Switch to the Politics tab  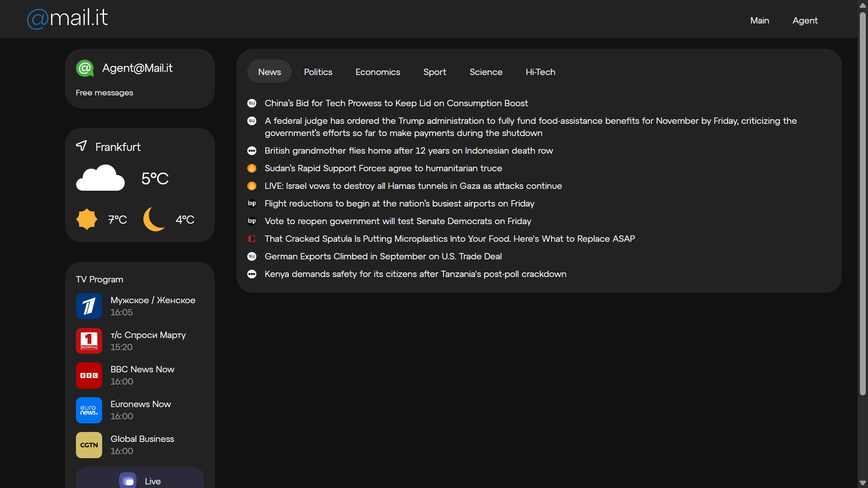318,72
